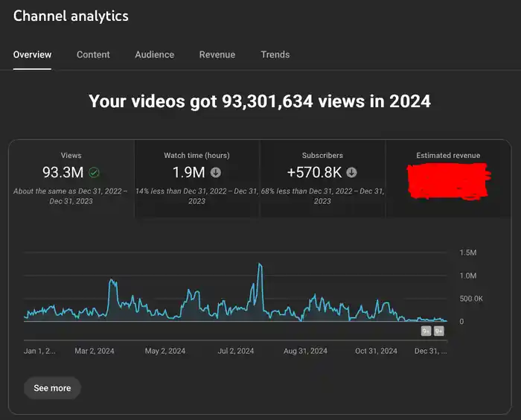This screenshot has width=521, height=420.
Task: Click the green checkmark icon beside 93.3M views
Action: pyautogui.click(x=94, y=173)
